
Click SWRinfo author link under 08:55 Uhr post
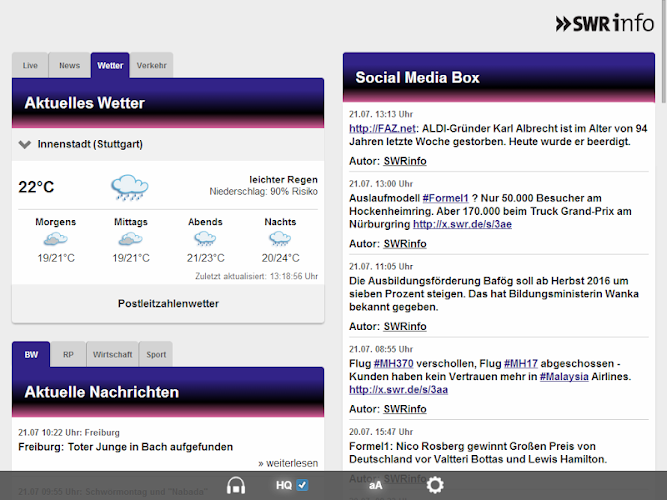pos(405,409)
